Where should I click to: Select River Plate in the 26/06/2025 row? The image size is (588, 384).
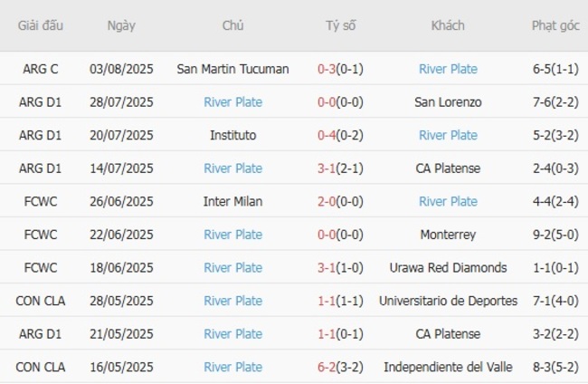click(x=448, y=201)
